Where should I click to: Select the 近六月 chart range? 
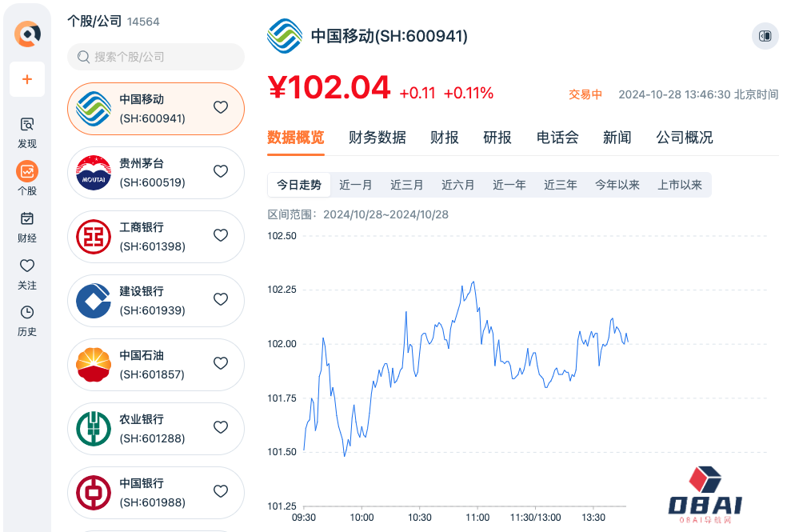[458, 185]
